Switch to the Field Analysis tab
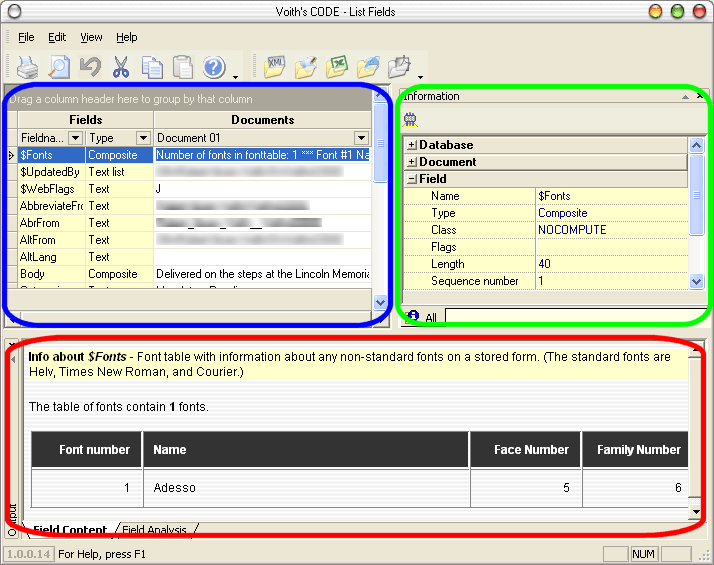Screen dimensions: 714x565 pyautogui.click(x=154, y=530)
